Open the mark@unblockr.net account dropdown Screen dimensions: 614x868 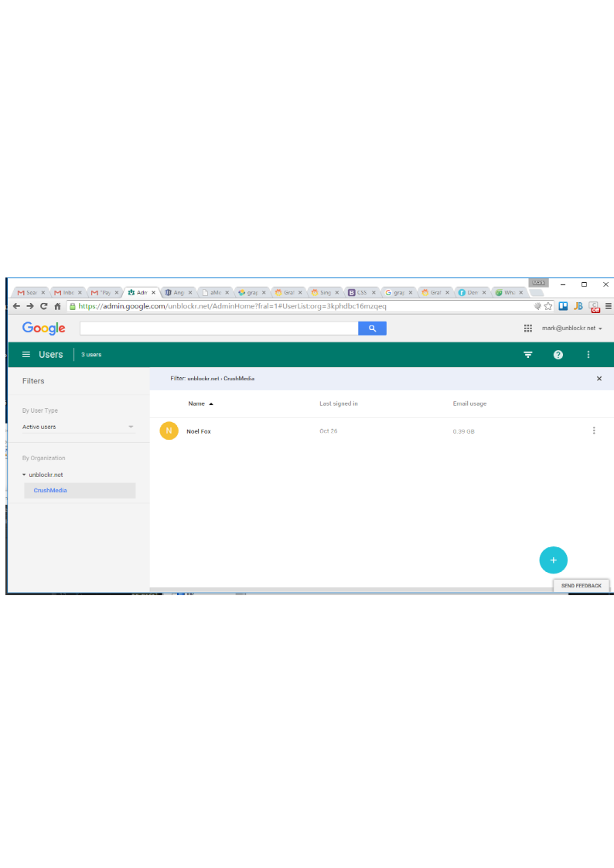coord(572,328)
